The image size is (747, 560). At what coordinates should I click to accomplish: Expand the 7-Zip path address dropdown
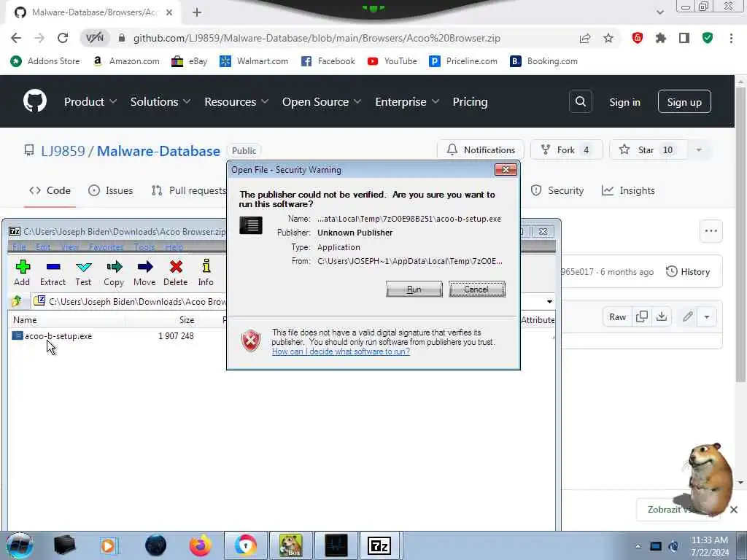pyautogui.click(x=549, y=301)
